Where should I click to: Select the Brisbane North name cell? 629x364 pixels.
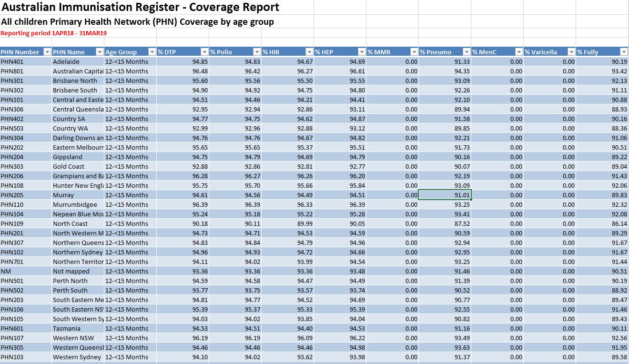[x=78, y=81]
